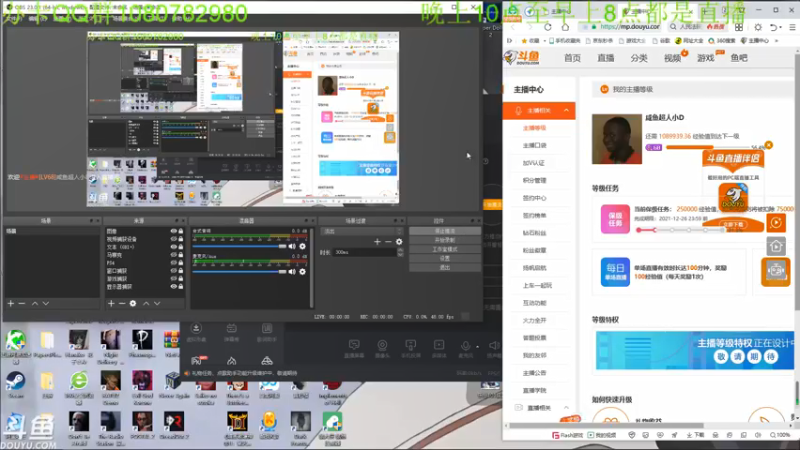The height and width of the screenshot is (450, 800).
Task: Open dropdown arrow next to browser undo
Action: click(x=781, y=27)
